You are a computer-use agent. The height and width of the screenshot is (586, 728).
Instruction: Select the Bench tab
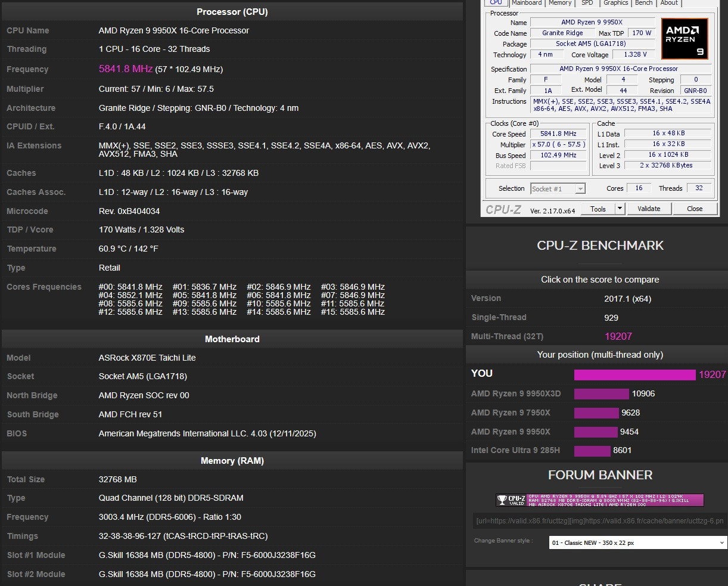click(x=644, y=3)
